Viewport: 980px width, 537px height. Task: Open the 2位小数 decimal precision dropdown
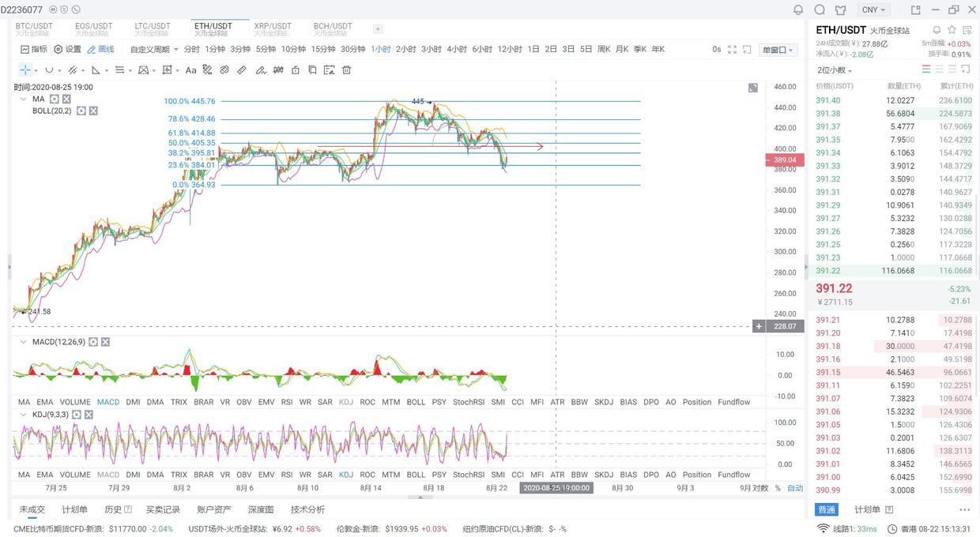tap(835, 70)
